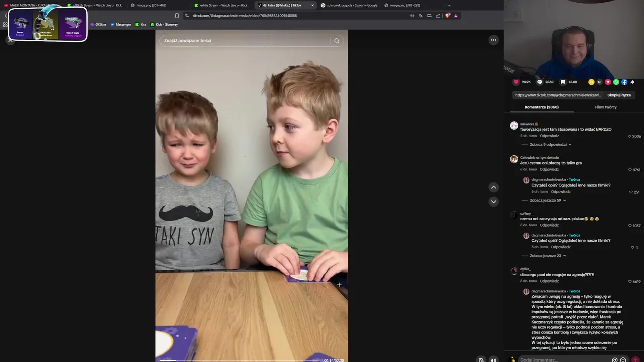Open dagmarachmielewska creator reply under cysika_

[x=549, y=291]
